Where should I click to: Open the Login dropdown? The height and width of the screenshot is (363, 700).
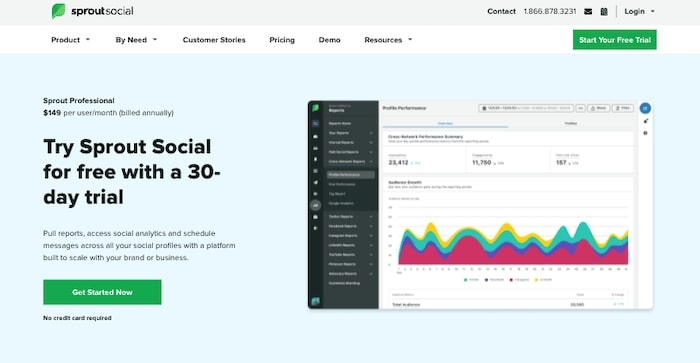click(x=639, y=11)
